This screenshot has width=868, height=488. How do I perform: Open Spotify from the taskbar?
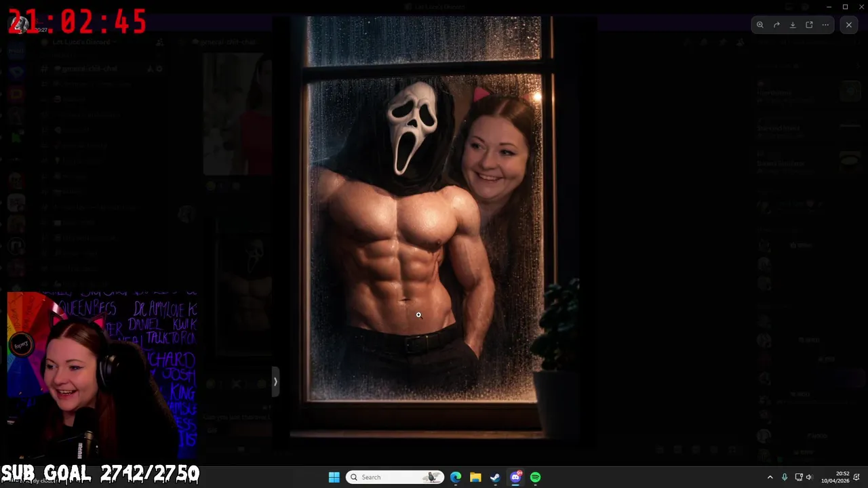(x=536, y=477)
